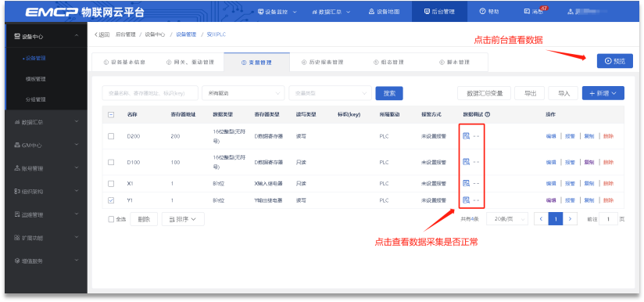
Task: Expand 增值服务 sidebar section
Action: click(46, 261)
